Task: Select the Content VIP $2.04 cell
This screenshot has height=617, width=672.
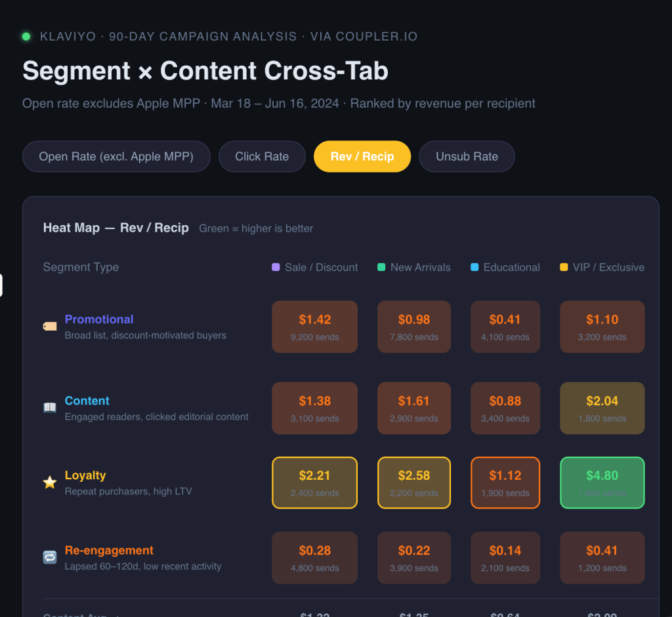Action: coord(602,408)
